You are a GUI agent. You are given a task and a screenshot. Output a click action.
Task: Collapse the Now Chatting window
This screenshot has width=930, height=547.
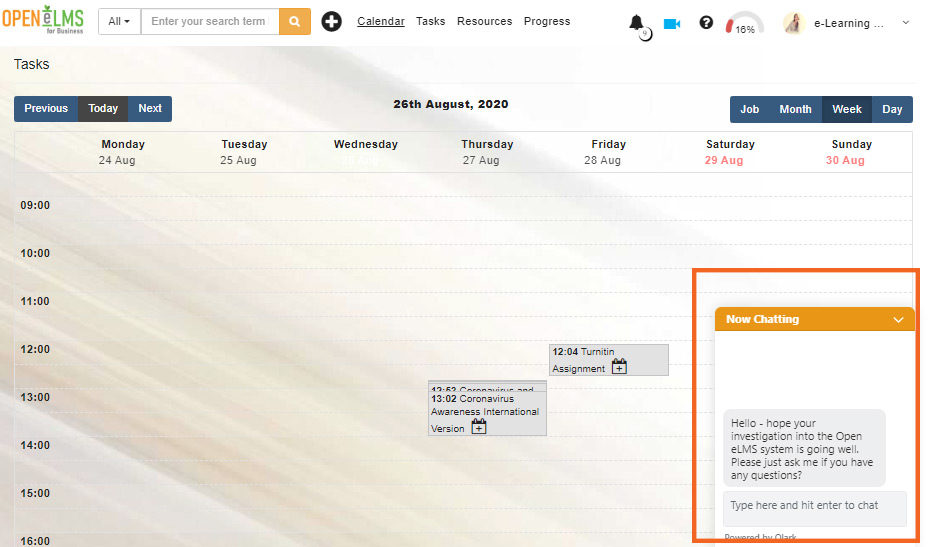click(898, 320)
